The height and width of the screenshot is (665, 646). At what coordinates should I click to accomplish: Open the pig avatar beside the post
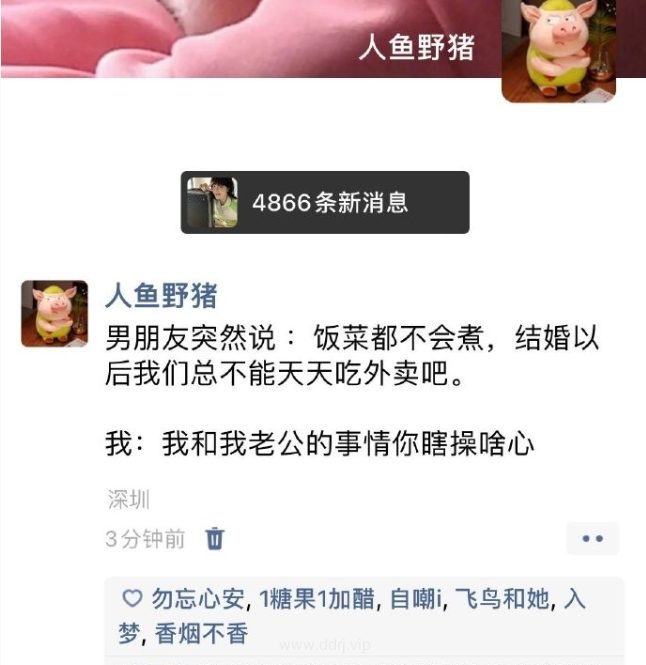tap(55, 313)
